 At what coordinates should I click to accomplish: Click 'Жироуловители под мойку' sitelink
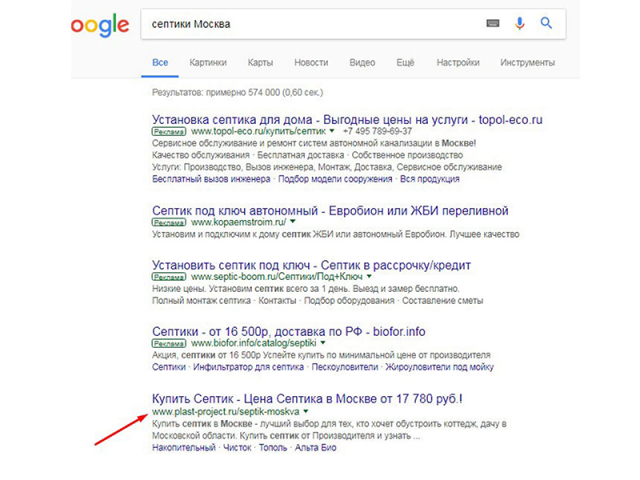coord(439,367)
